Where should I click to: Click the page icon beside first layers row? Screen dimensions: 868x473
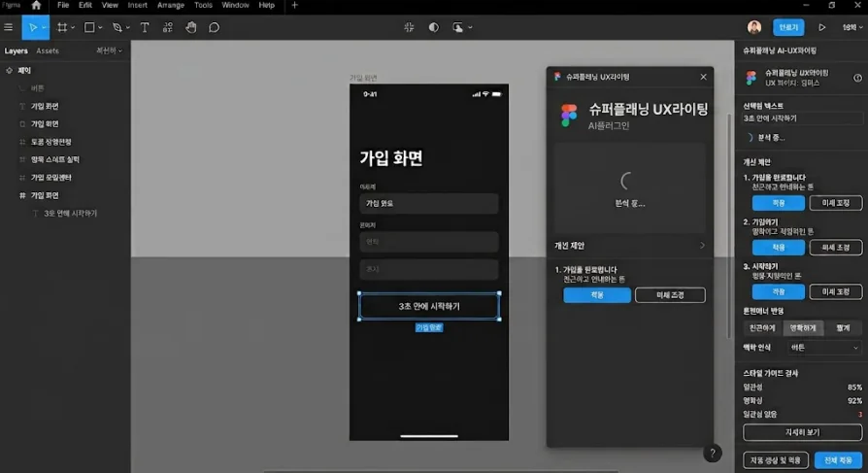[9, 70]
